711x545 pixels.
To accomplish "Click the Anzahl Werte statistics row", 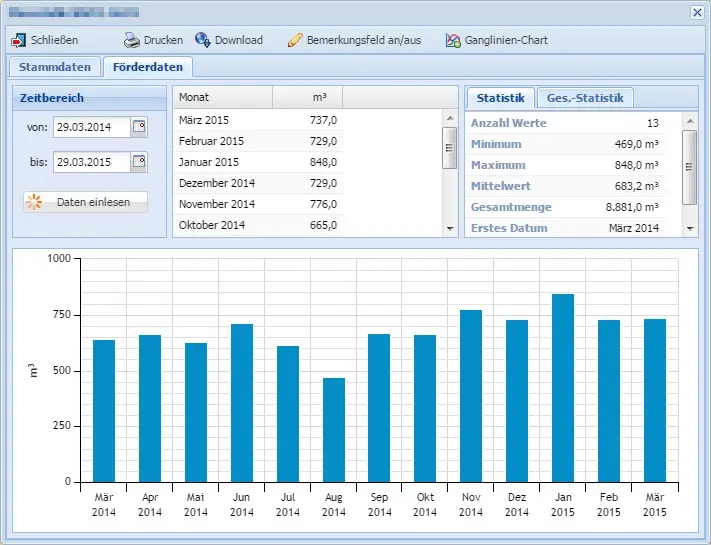I will coord(565,123).
